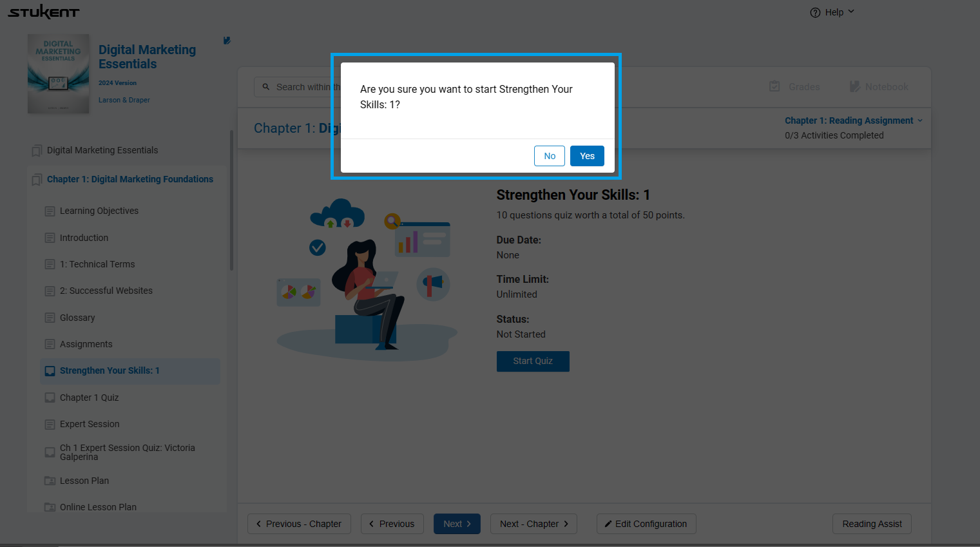Click the quiz icon beside Ch 1 Expert Session Quiz

(x=50, y=452)
